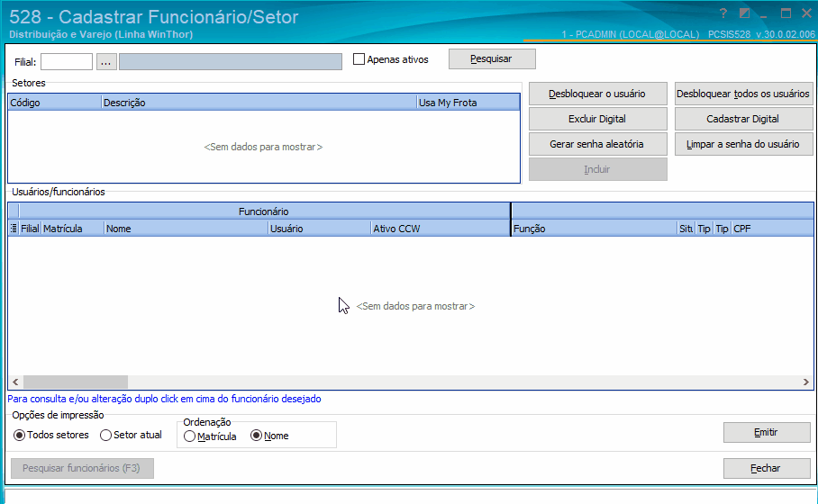Click the Emitir button
Screen dimensions: 818x504
[x=767, y=432]
